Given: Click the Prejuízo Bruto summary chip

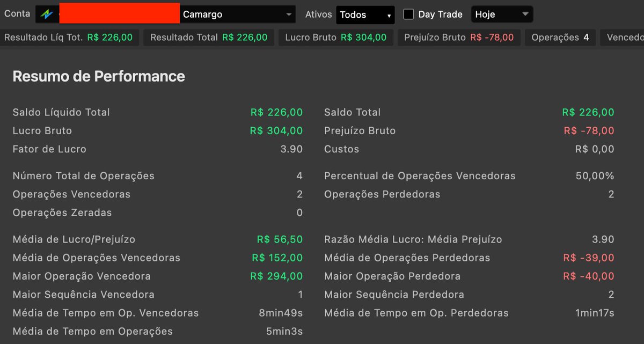Looking at the screenshot, I should [459, 38].
